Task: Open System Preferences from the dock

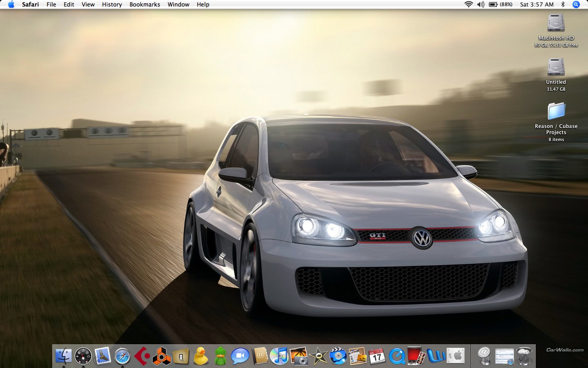Action: pyautogui.click(x=456, y=356)
